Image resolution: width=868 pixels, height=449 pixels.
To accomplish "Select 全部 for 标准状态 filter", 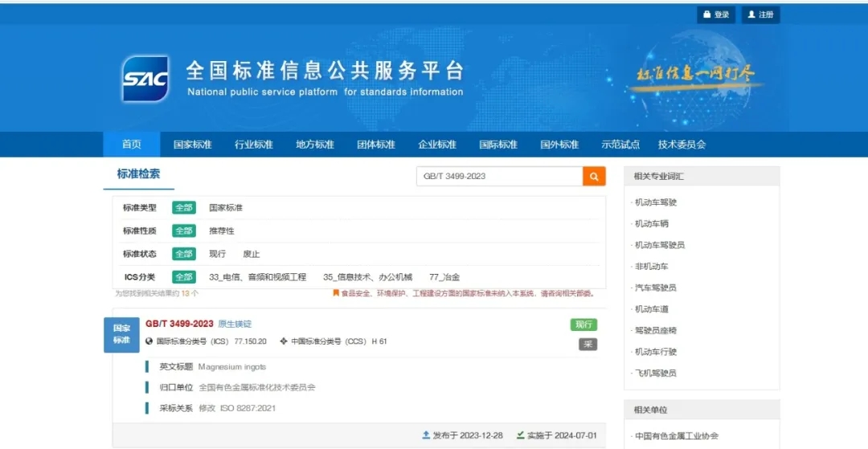I will pos(184,254).
